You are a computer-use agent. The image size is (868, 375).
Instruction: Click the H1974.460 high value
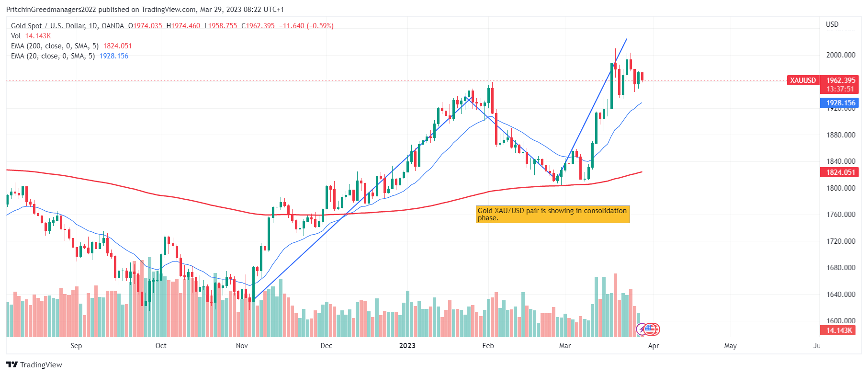[x=183, y=26]
